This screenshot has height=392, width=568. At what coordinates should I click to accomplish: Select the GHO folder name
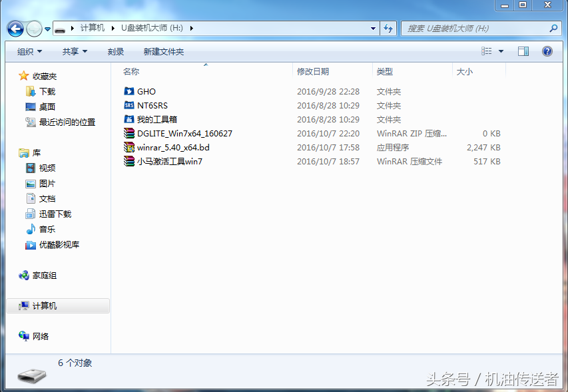click(x=146, y=92)
